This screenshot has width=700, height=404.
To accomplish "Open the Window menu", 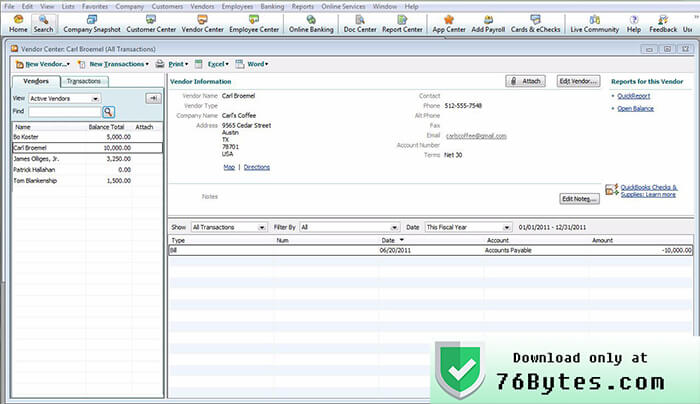I will tap(384, 6).
